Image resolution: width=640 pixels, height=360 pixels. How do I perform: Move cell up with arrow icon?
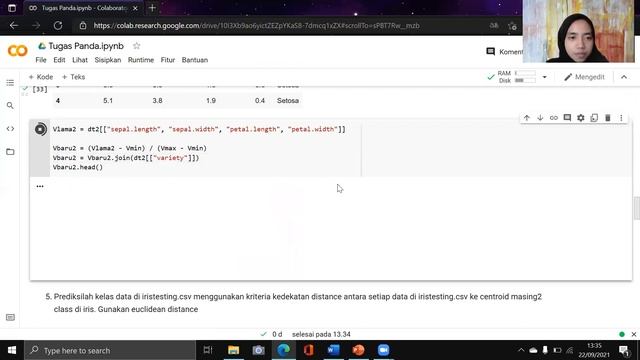(x=527, y=118)
